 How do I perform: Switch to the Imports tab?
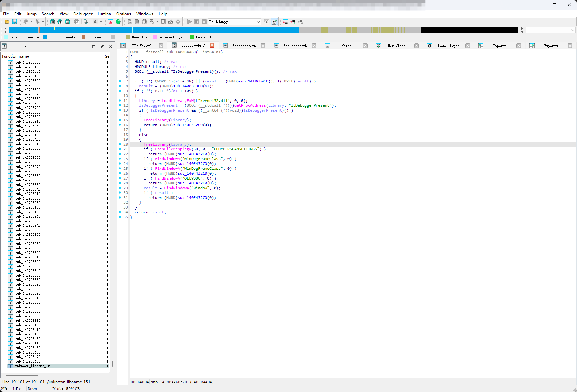click(x=500, y=46)
